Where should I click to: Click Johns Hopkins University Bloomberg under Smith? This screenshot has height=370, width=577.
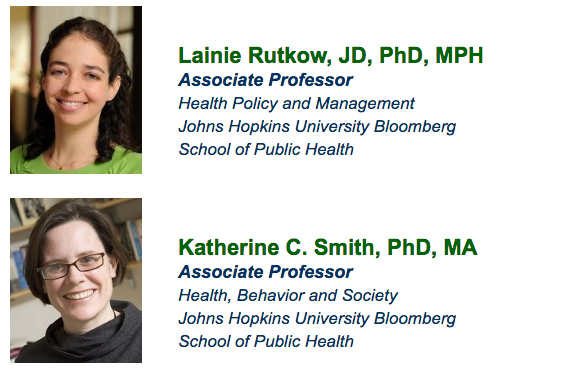coord(317,319)
